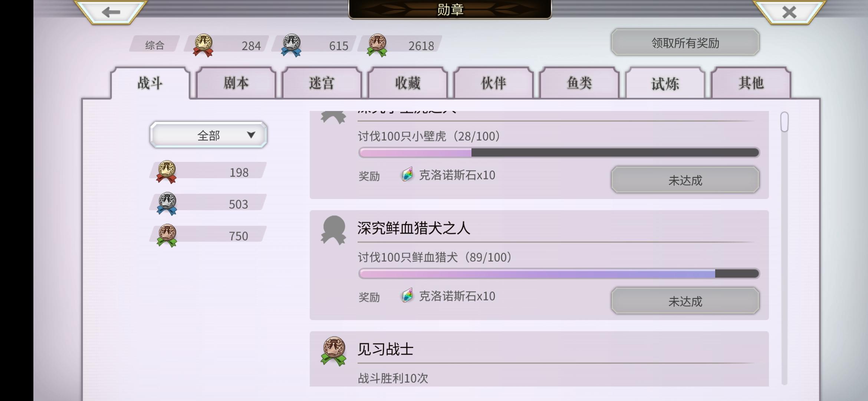Switch to the 剧本 tab
This screenshot has width=868, height=401.
(236, 83)
